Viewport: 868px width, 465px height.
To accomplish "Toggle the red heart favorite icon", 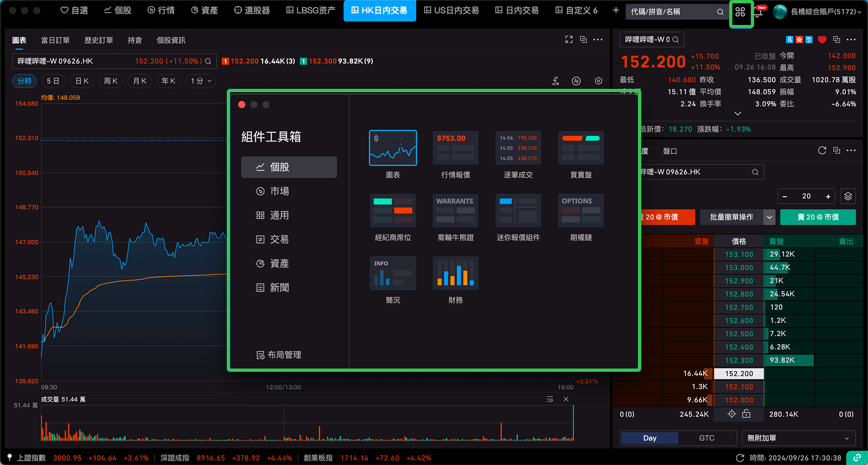I will click(x=822, y=40).
